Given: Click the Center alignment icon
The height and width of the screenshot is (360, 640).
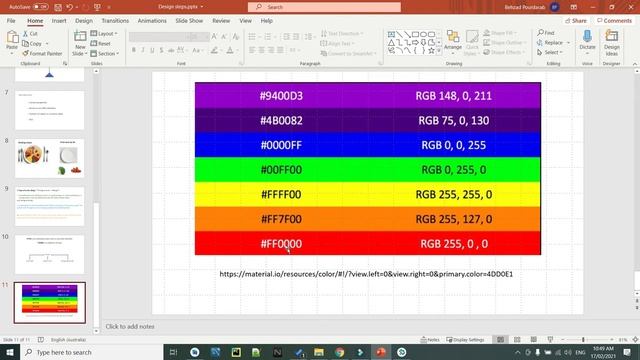Looking at the screenshot, I should [262, 50].
